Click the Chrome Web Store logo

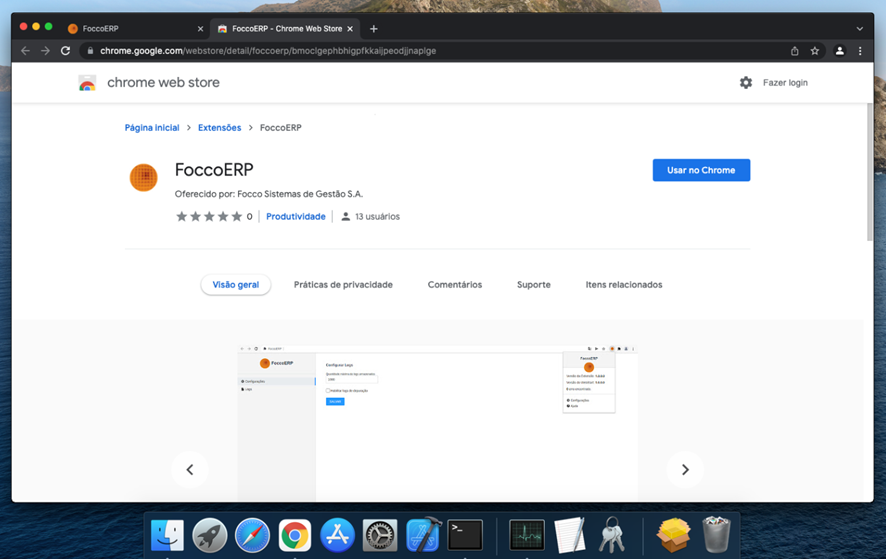tap(87, 83)
